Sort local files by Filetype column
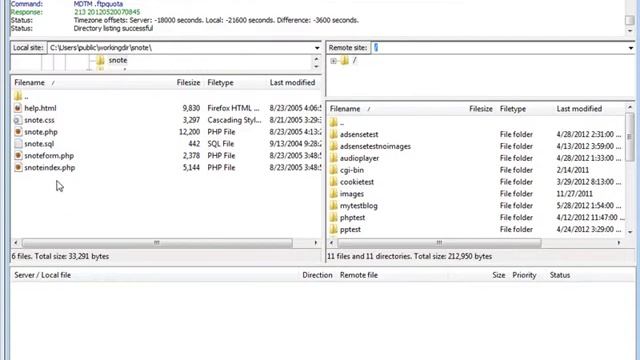 pos(220,82)
